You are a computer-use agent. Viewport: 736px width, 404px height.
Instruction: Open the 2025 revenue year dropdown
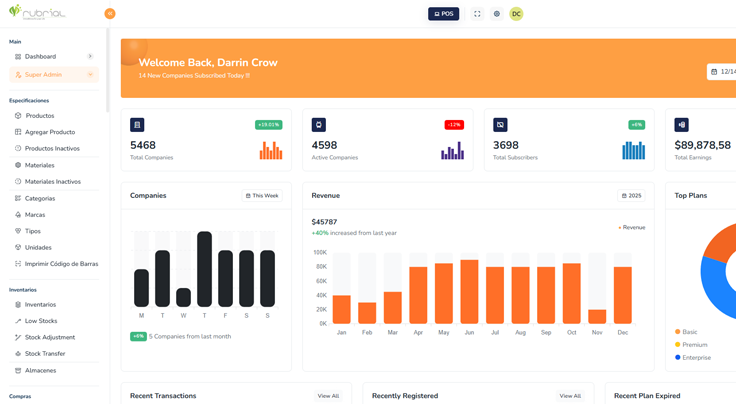tap(631, 196)
